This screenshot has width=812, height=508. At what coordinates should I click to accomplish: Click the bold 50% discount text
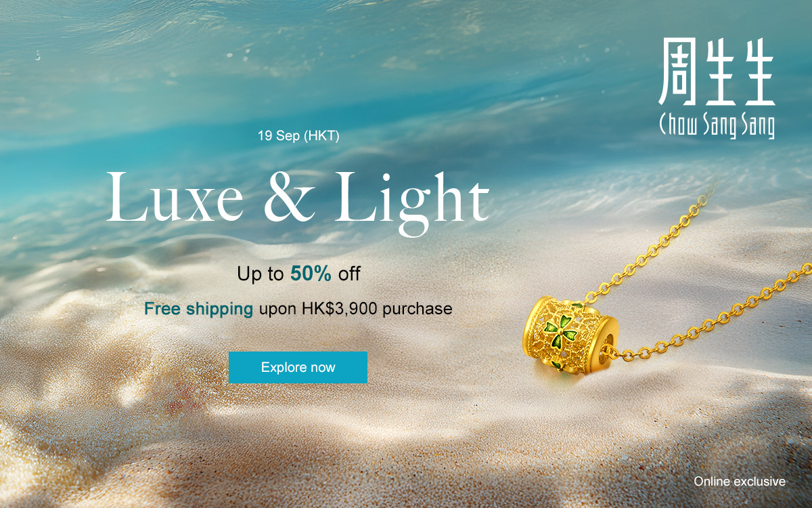click(311, 274)
